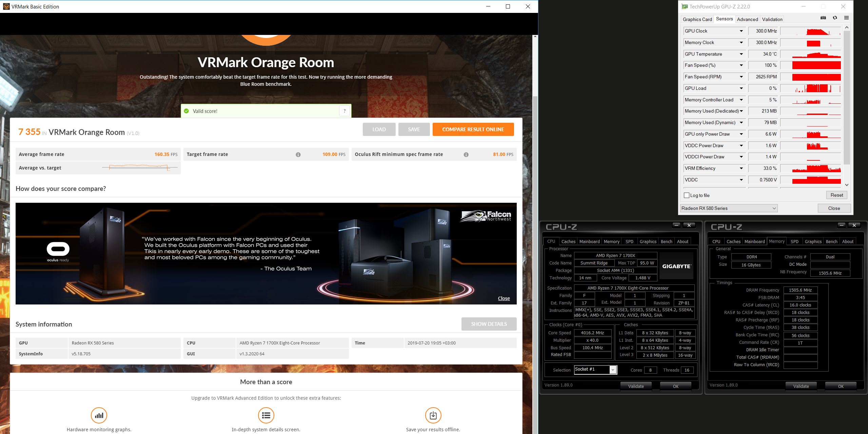868x434 pixels.
Task: Click the Oculus Rift minimum spec info icon
Action: [466, 155]
